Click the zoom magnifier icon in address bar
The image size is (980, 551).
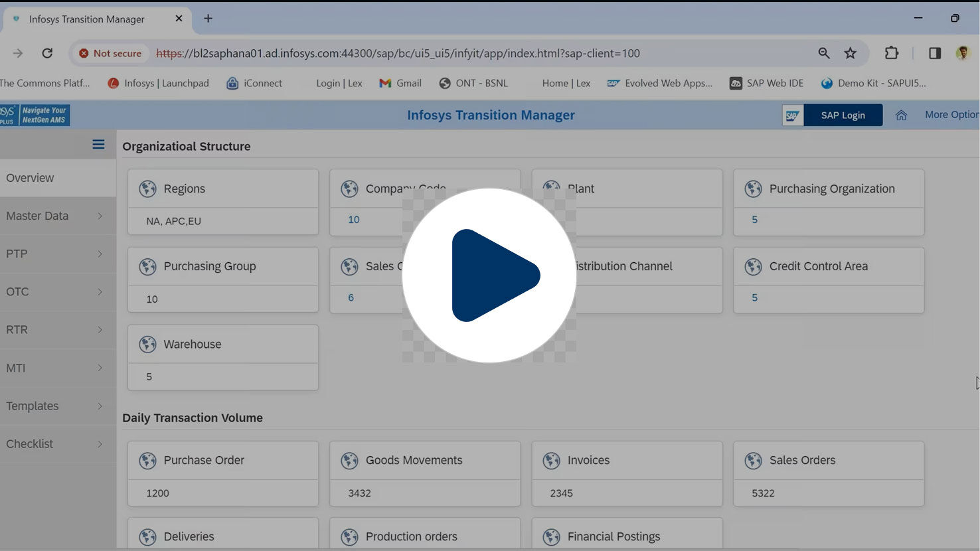tap(824, 53)
